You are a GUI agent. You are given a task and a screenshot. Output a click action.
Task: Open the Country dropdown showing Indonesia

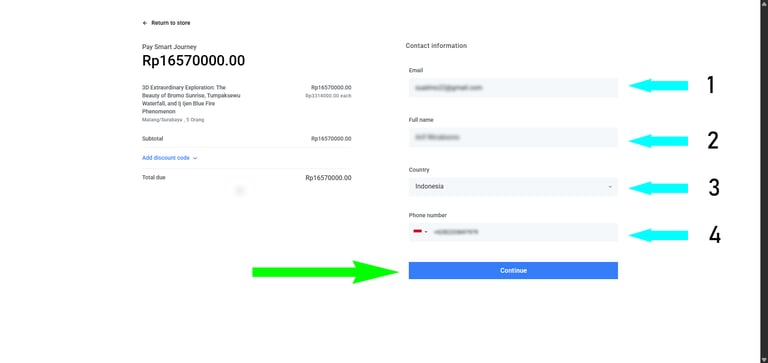click(513, 187)
